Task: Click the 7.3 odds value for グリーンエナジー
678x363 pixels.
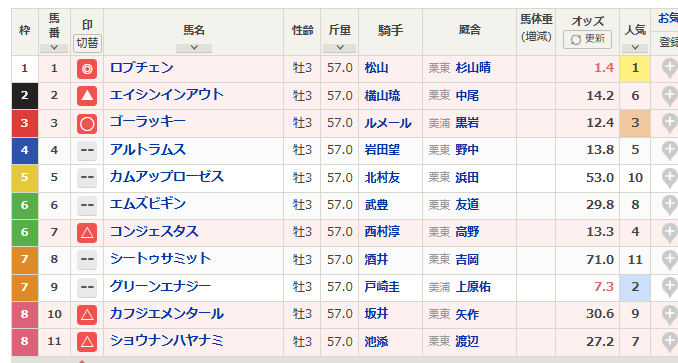Action: pyautogui.click(x=604, y=287)
